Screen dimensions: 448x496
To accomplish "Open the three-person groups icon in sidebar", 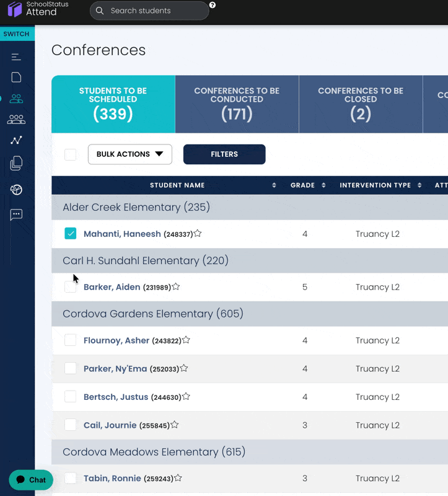I will pos(16,120).
